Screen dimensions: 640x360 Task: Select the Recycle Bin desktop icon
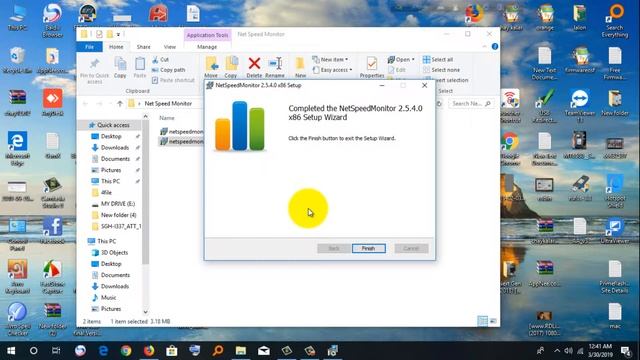[x=17, y=60]
